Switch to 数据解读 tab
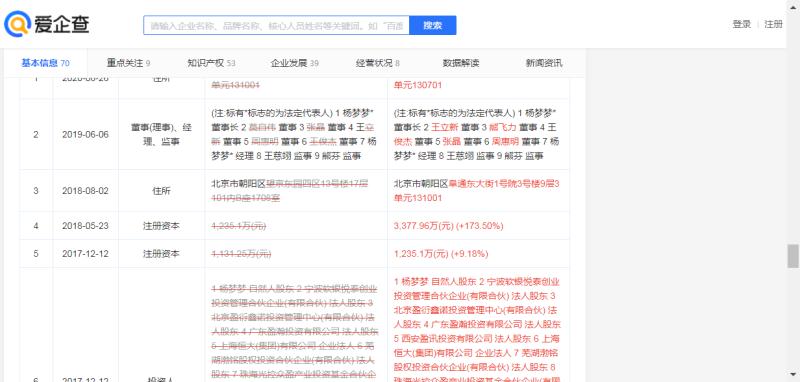This screenshot has height=382, width=800. pos(461,63)
